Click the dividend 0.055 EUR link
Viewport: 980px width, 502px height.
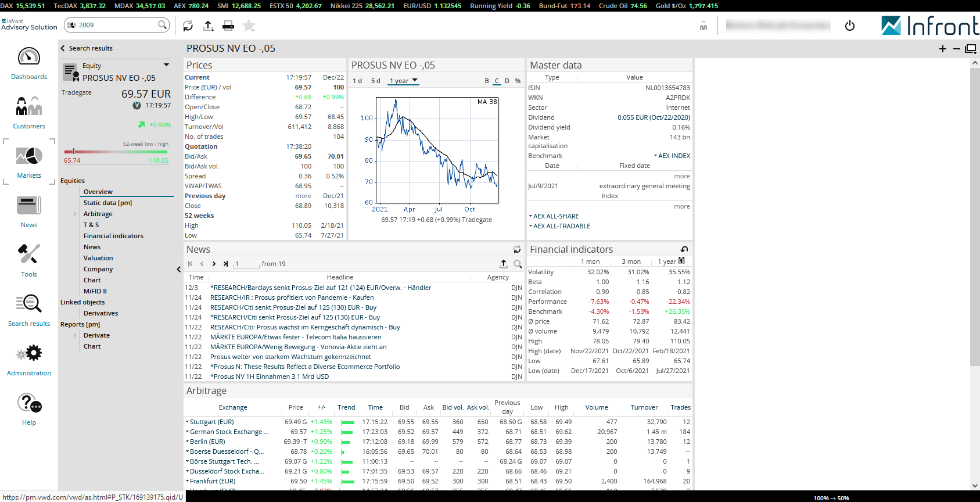coord(654,117)
